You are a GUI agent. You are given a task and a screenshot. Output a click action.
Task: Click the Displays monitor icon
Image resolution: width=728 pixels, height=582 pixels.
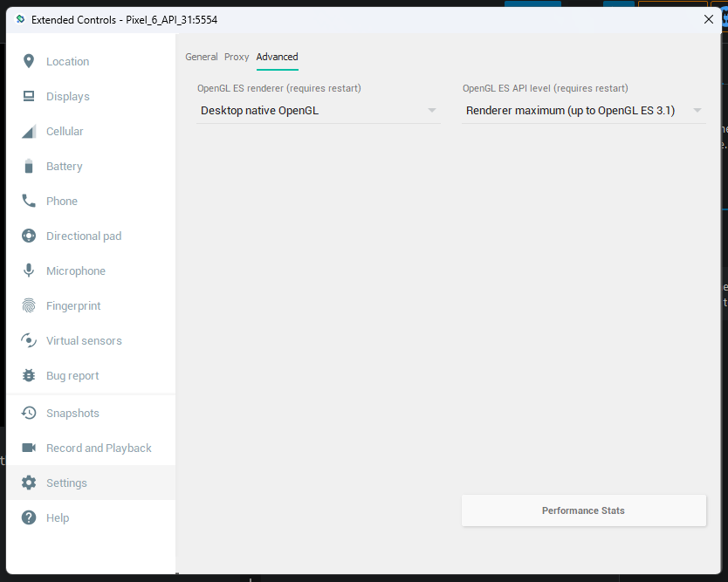(29, 96)
